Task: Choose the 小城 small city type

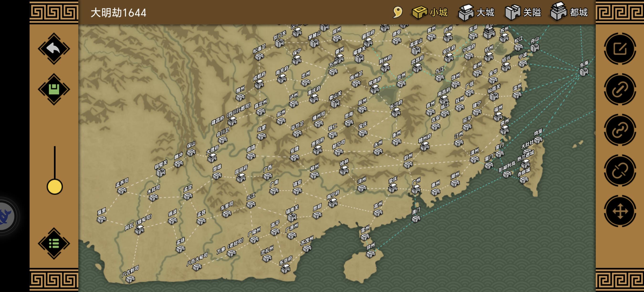Action: [x=430, y=12]
